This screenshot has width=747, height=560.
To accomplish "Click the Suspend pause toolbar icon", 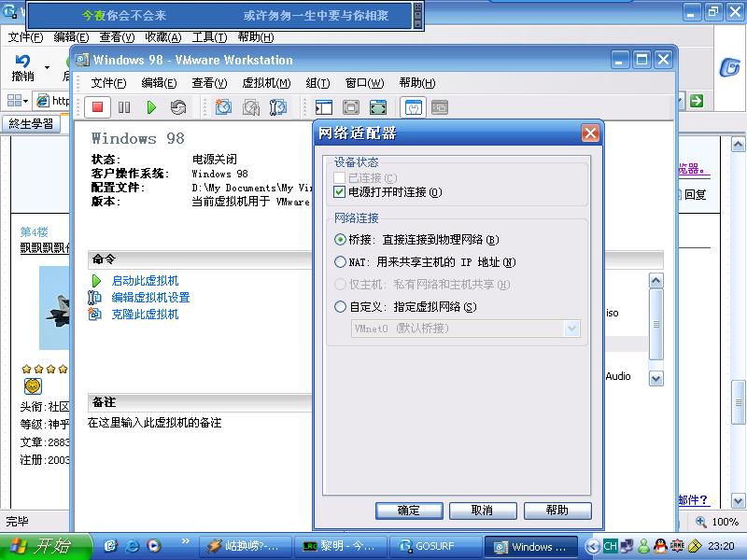I will click(124, 107).
